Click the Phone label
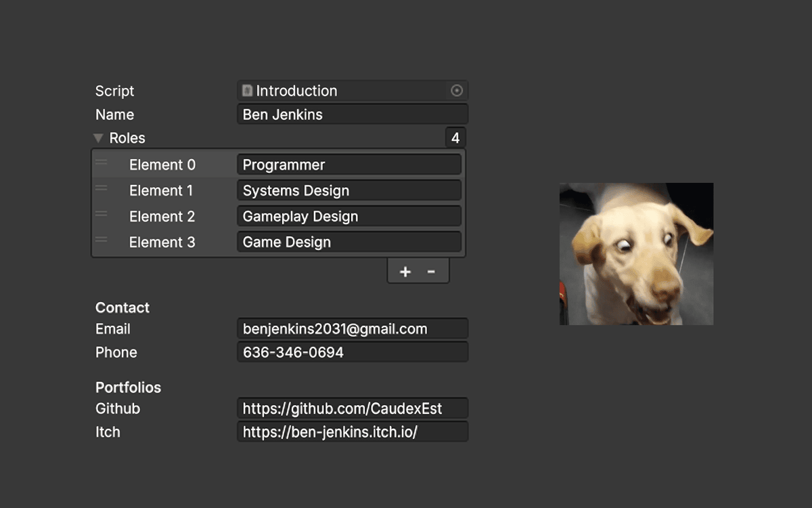The height and width of the screenshot is (508, 812). (x=116, y=352)
